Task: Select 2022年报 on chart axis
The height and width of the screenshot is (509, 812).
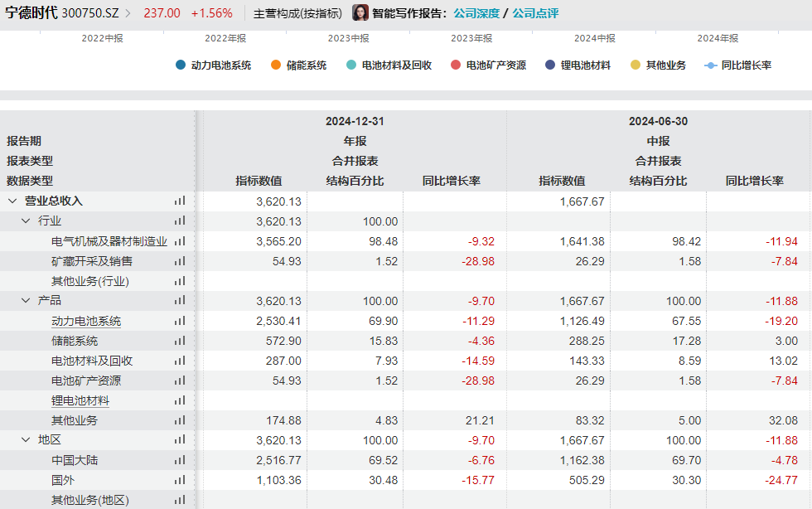Action: (x=225, y=38)
